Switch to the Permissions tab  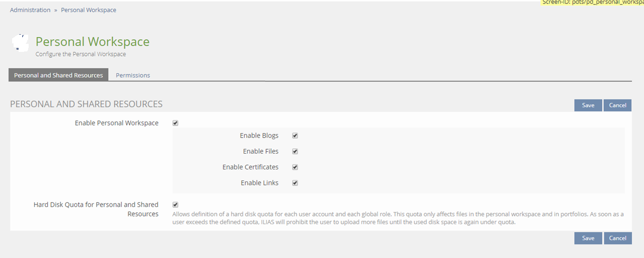[133, 75]
